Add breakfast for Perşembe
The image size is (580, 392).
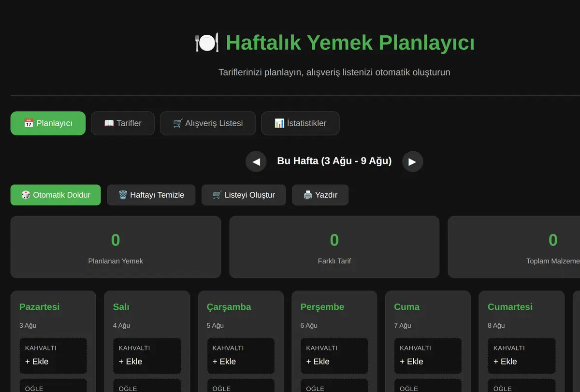coord(334,356)
